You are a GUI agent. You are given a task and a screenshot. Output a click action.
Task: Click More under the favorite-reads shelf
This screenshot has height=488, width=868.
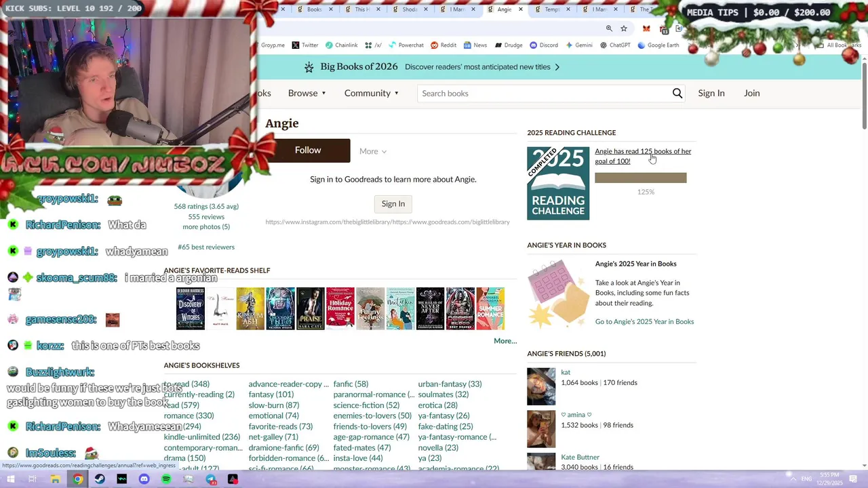click(x=505, y=341)
